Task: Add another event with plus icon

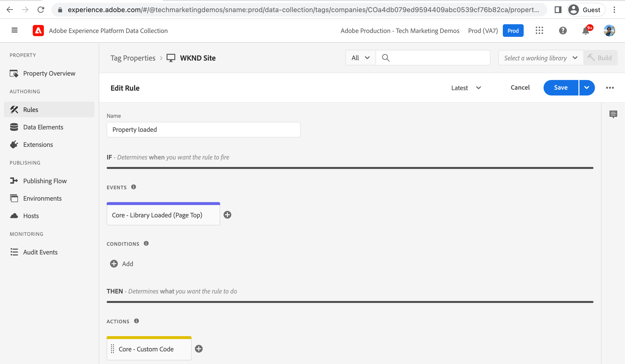Action: [x=227, y=215]
